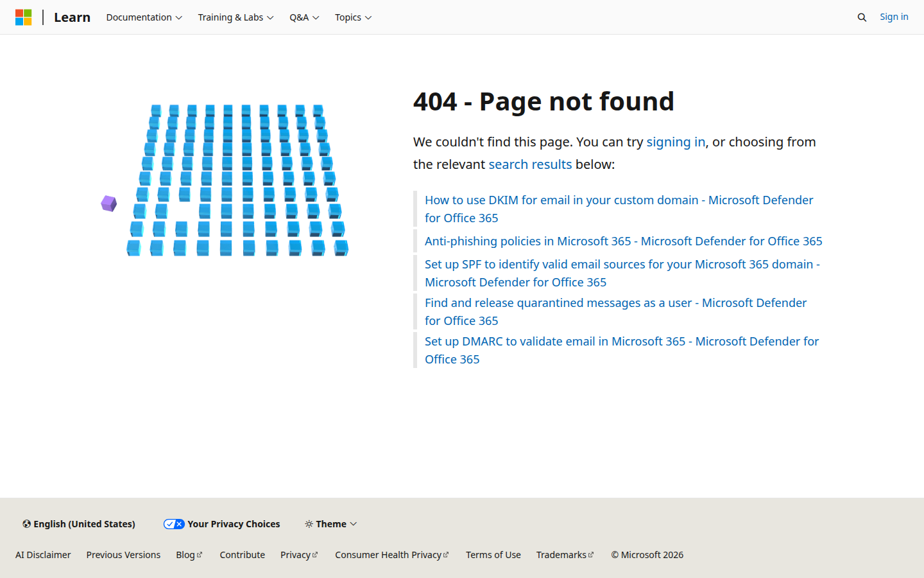Open the Contribute footer link
The height and width of the screenshot is (578, 924).
[x=243, y=555]
